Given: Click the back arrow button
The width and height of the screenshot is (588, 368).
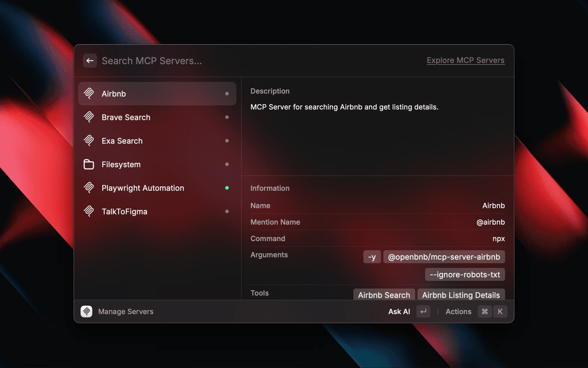Looking at the screenshot, I should [x=90, y=61].
